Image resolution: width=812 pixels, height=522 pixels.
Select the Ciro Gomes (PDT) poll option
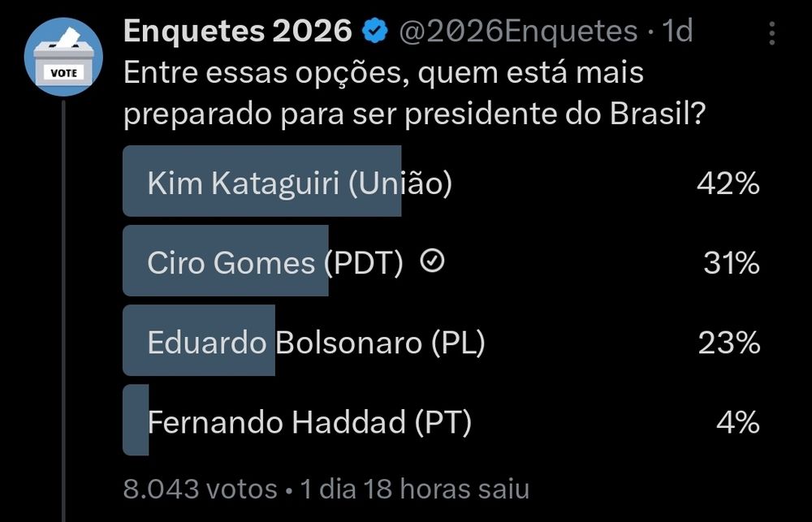[x=274, y=262]
